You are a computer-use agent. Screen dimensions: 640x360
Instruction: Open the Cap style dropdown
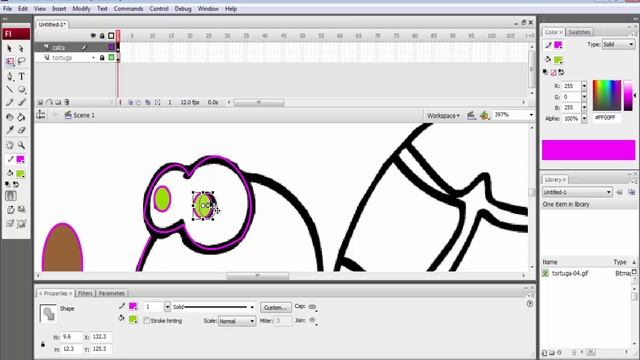[x=313, y=307]
